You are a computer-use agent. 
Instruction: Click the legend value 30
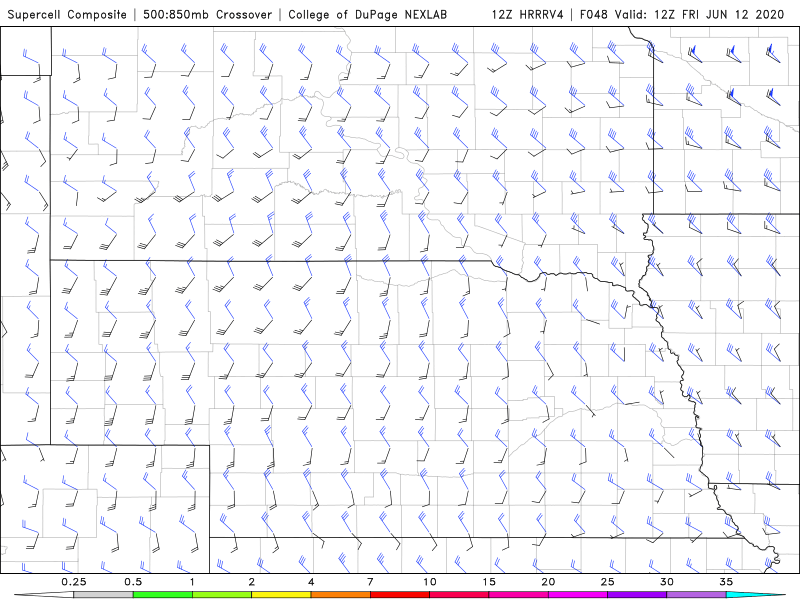tap(666, 582)
